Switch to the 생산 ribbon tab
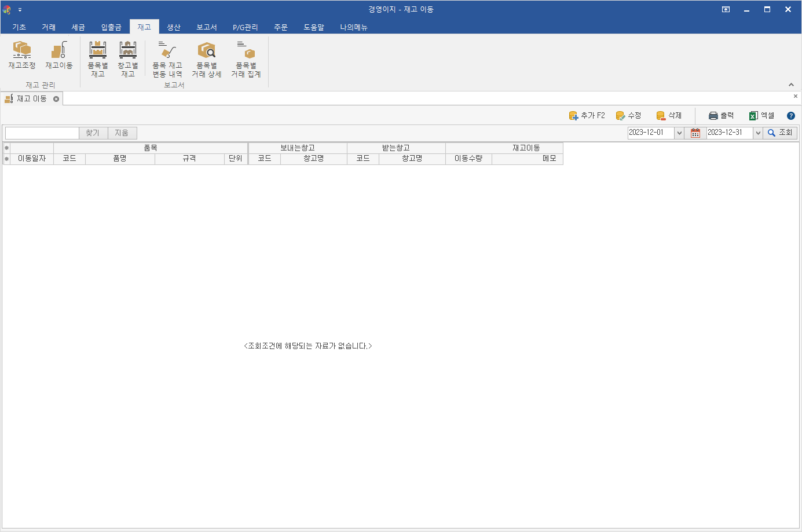Viewport: 802px width, 532px height. click(x=174, y=27)
